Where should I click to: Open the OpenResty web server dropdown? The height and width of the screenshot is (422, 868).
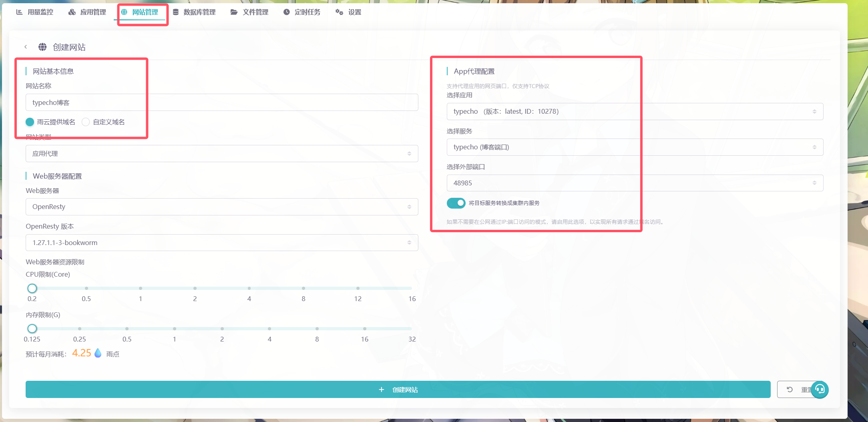(x=222, y=207)
